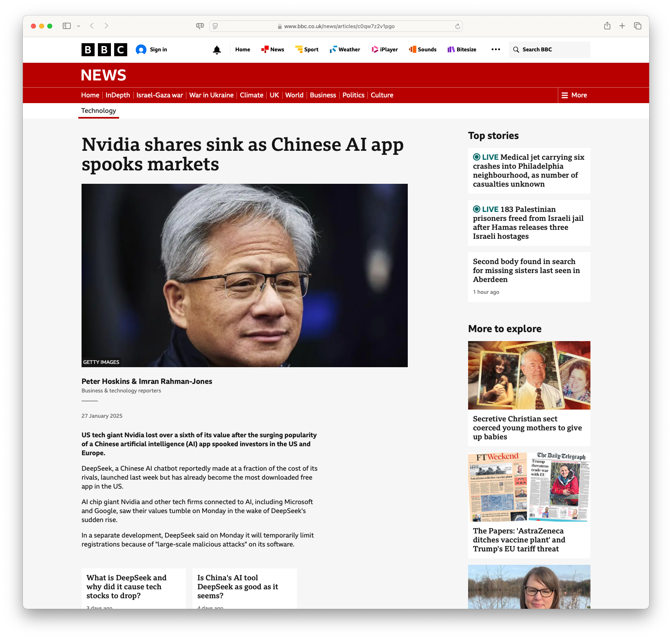Open the Philadelphia medical jet live story
This screenshot has width=672, height=639.
pos(529,171)
